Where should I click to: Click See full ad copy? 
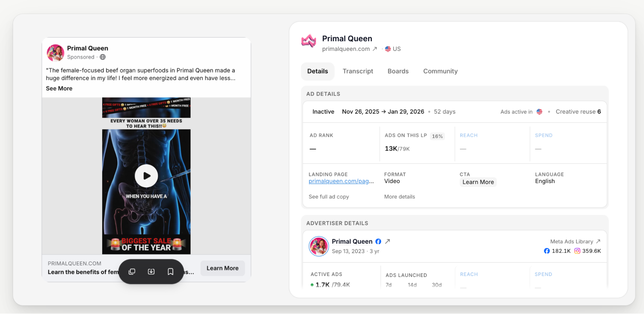(x=329, y=197)
